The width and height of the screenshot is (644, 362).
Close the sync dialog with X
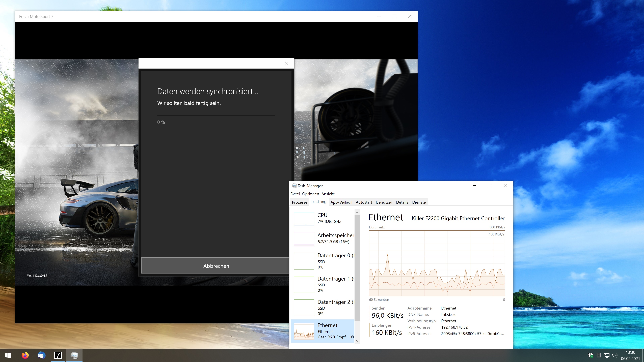click(286, 63)
